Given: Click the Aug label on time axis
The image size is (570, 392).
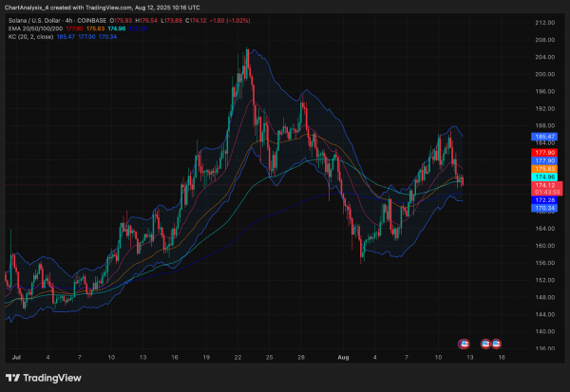Looking at the screenshot, I should point(343,358).
